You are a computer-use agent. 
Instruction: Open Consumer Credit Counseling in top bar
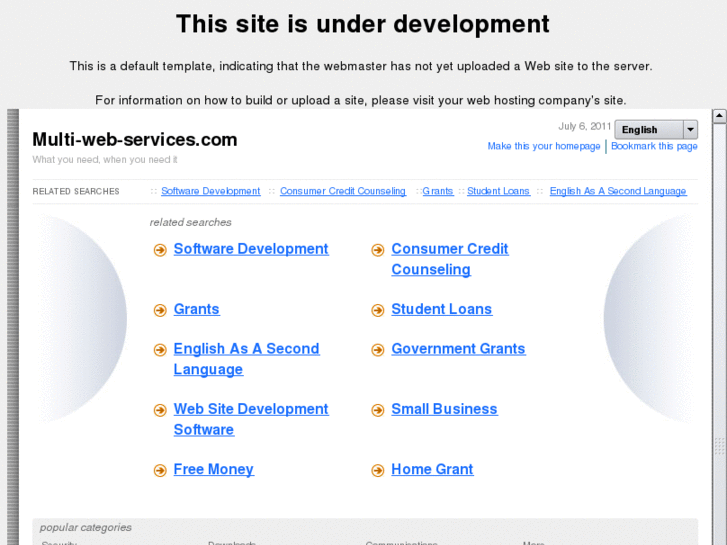click(x=343, y=191)
